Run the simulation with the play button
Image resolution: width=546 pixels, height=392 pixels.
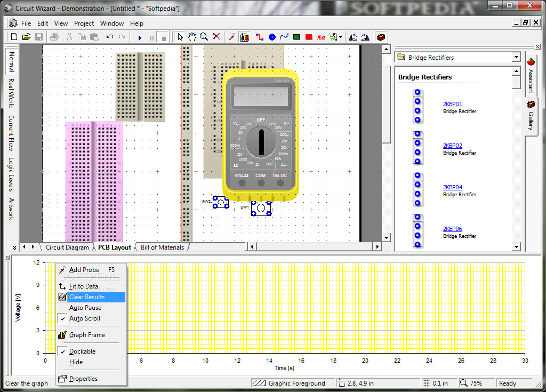140,38
